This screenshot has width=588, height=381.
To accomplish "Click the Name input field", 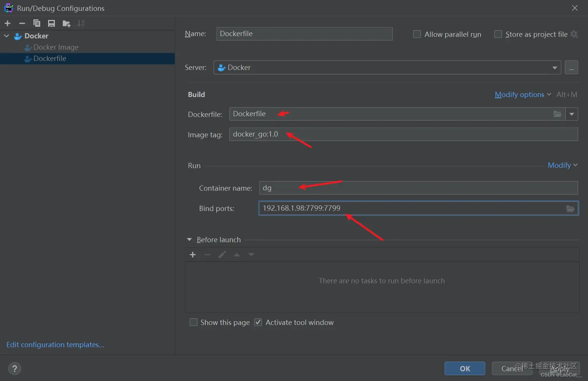I will point(304,34).
